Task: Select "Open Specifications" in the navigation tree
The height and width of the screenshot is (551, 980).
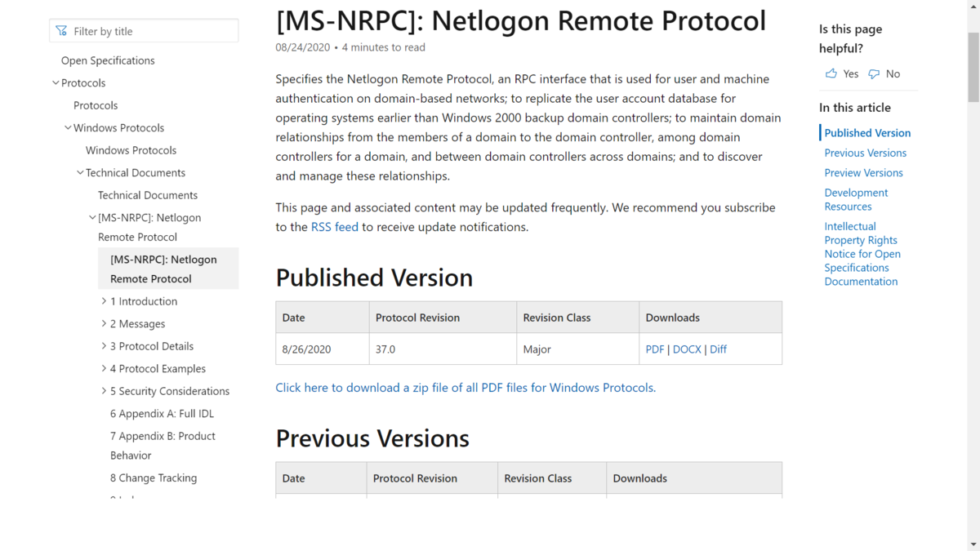Action: point(107,60)
